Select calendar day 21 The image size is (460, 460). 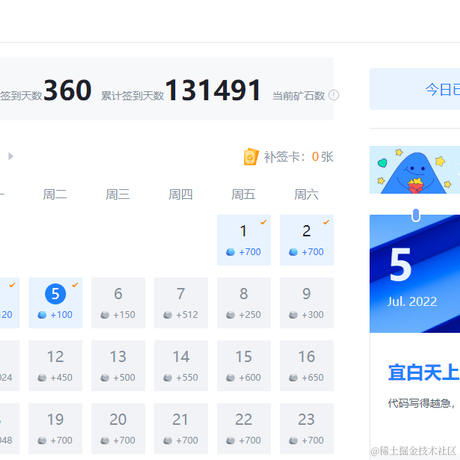point(181,428)
